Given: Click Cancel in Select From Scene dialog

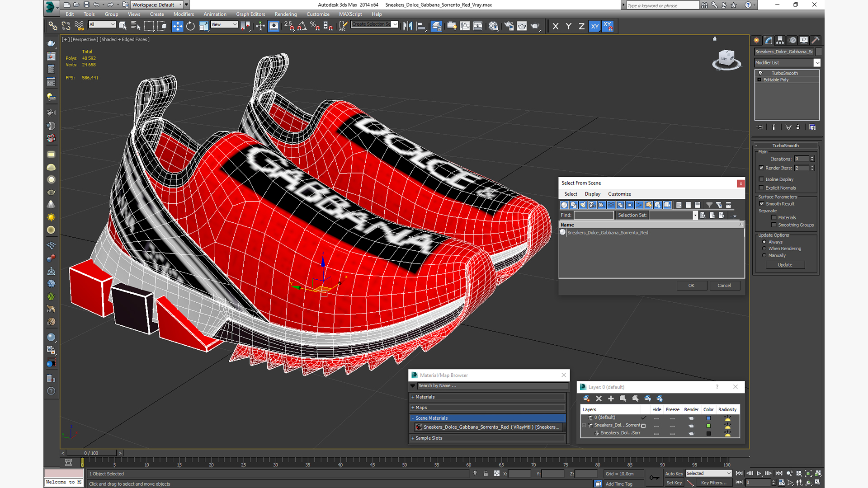Looking at the screenshot, I should [724, 286].
